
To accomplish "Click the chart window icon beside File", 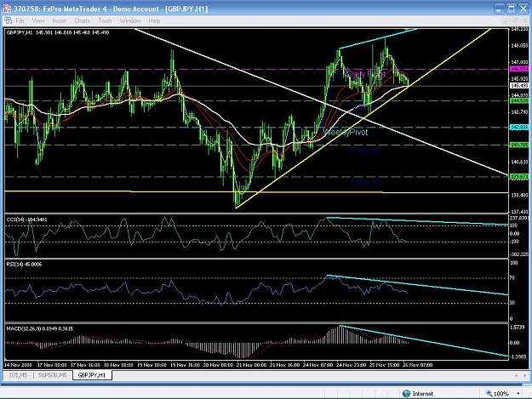I will 9,20.
